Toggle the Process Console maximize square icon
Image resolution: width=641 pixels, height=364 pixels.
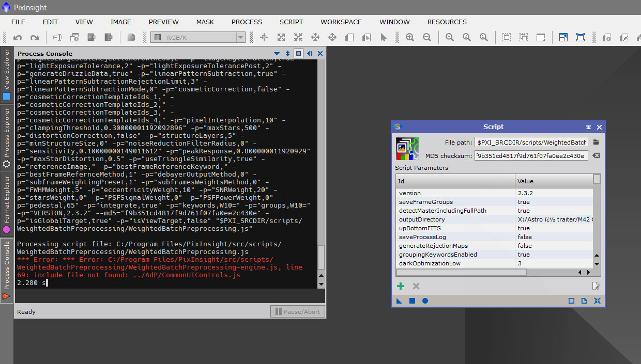pos(298,53)
